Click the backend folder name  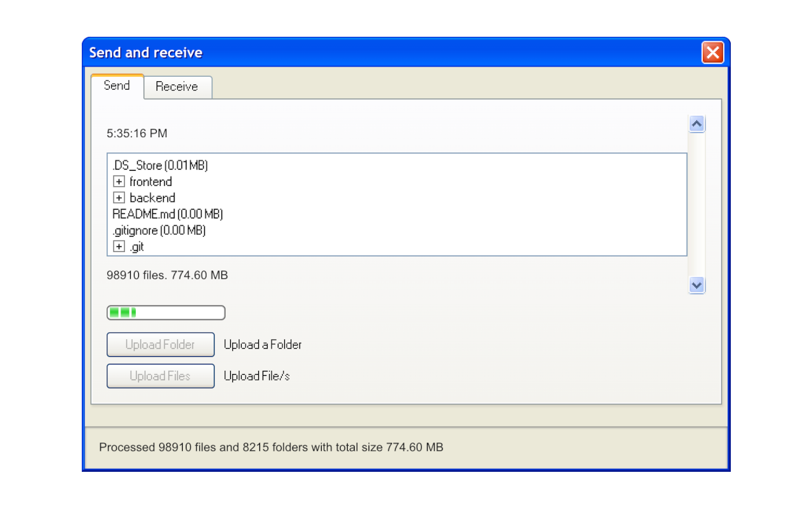[x=152, y=198]
